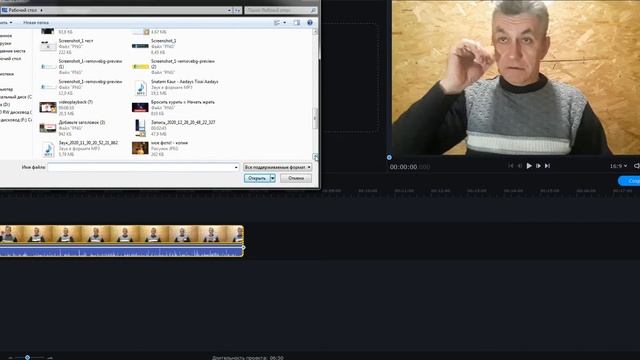
Task: Open the help icon in file dialog
Action: click(310, 22)
